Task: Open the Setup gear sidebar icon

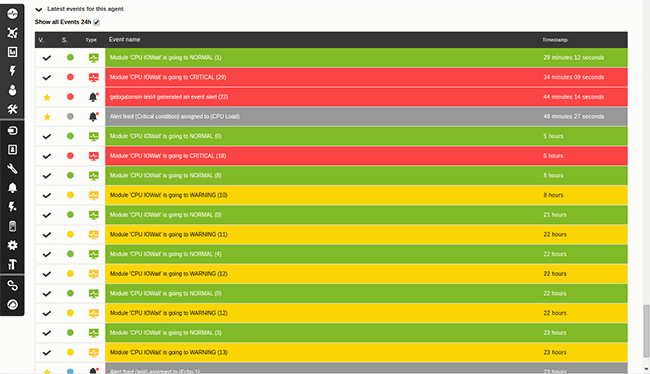Action: (x=12, y=245)
